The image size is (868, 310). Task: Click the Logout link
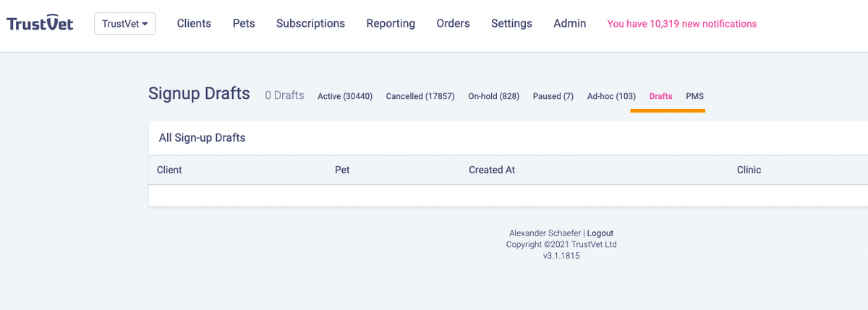click(600, 233)
